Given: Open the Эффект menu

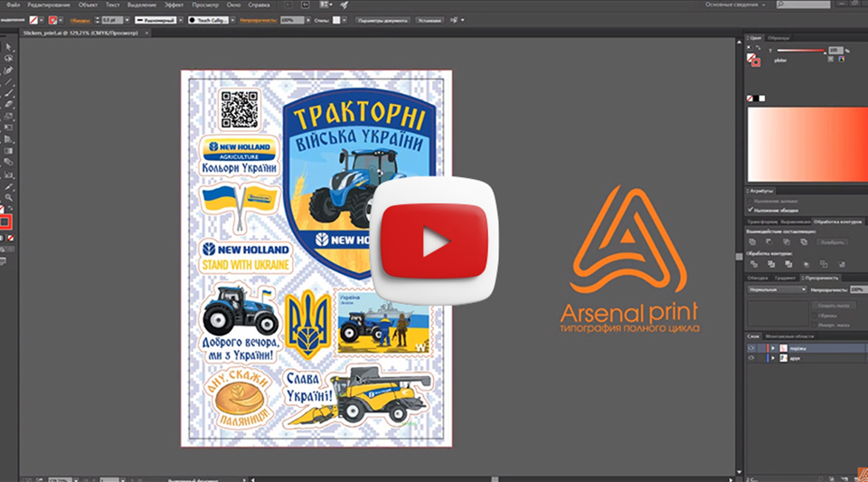Looking at the screenshot, I should pos(174,5).
